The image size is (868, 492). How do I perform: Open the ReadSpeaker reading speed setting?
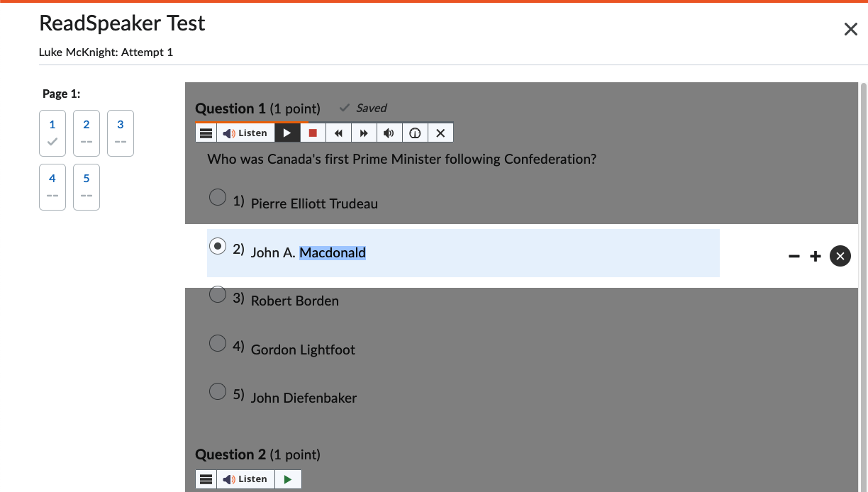click(415, 133)
